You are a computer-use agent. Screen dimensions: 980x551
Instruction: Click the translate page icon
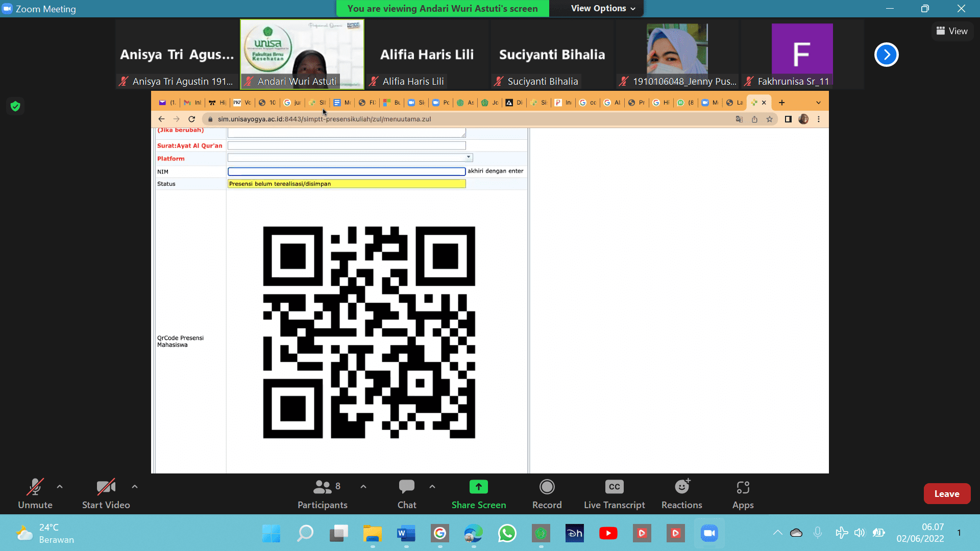739,119
